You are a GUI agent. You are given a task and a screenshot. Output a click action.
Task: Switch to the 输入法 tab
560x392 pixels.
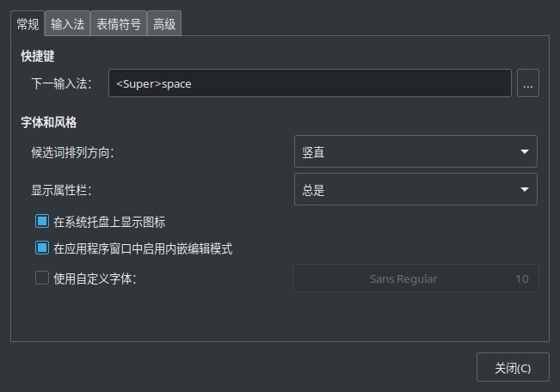point(67,23)
